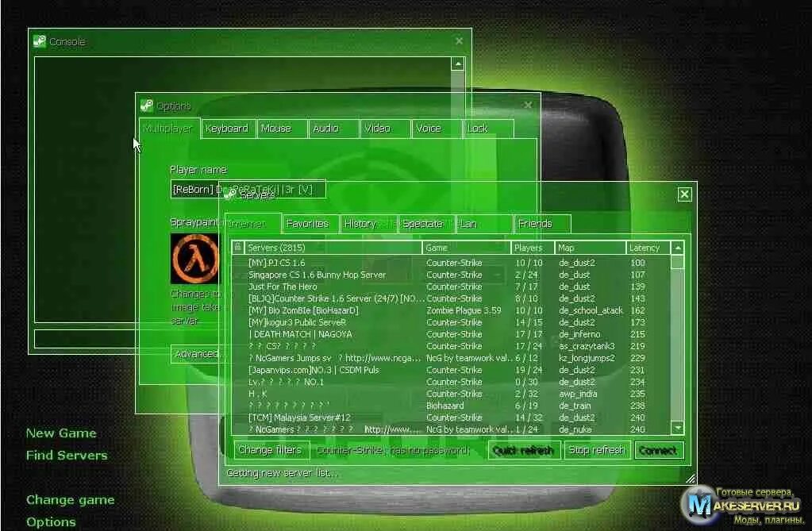Select "| DEATH MATCH | NAGOYA" server row
This screenshot has height=531, width=812.
click(x=452, y=334)
